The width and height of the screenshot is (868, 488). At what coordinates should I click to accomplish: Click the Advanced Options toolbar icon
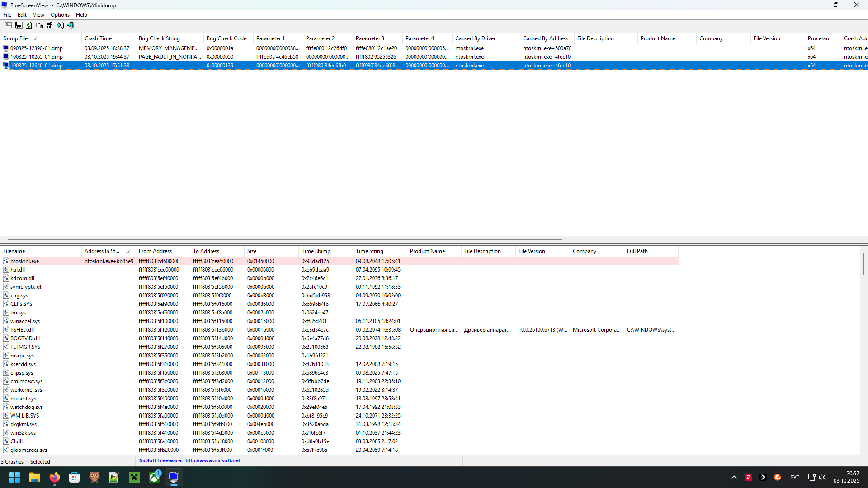pyautogui.click(x=8, y=26)
